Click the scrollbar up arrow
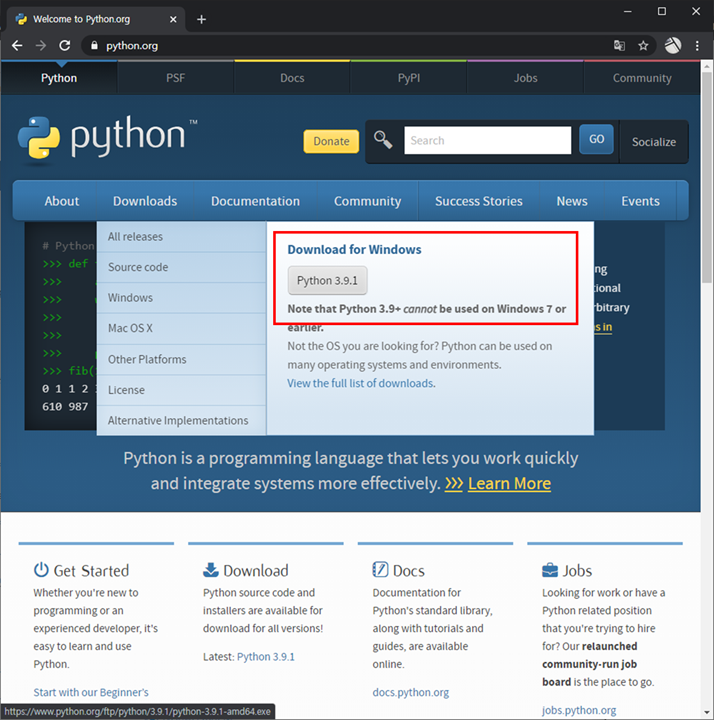 [707, 67]
